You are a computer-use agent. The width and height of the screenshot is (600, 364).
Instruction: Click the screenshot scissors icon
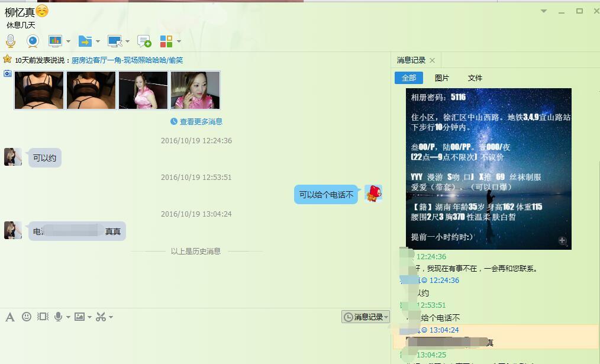click(x=101, y=317)
